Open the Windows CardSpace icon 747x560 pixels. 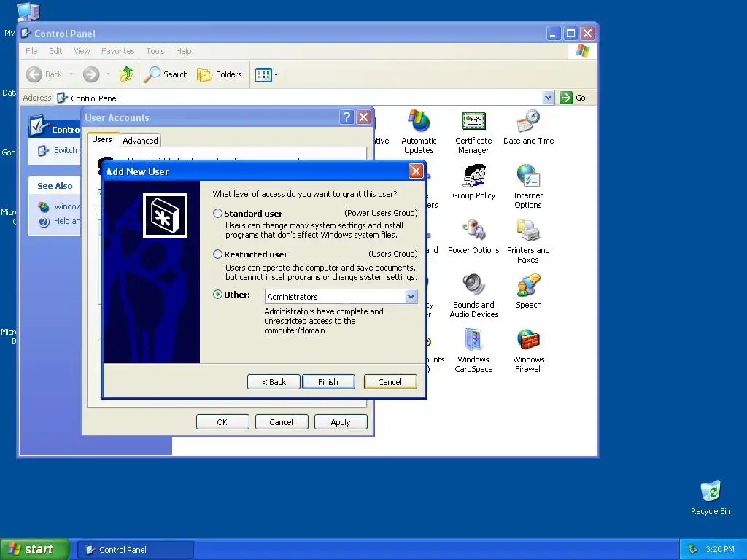pyautogui.click(x=473, y=351)
